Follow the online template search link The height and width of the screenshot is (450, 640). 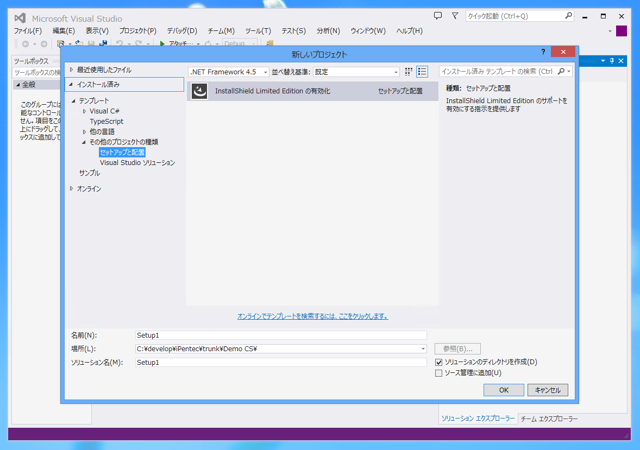313,316
